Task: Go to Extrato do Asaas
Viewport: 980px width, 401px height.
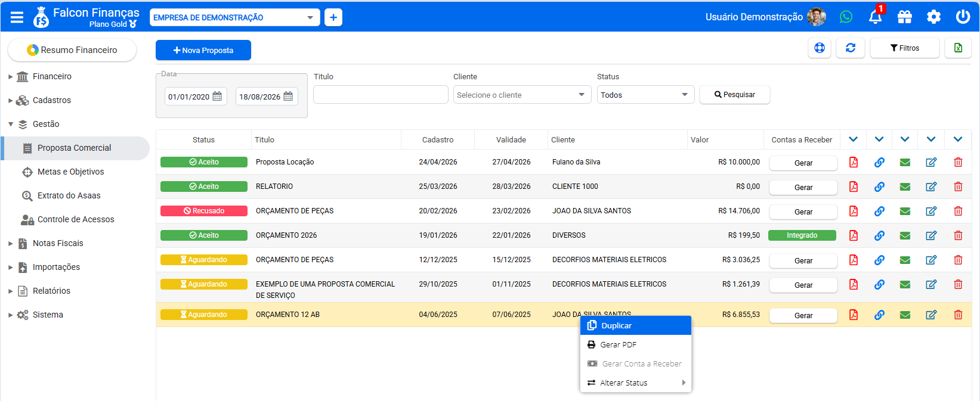Action: [69, 195]
